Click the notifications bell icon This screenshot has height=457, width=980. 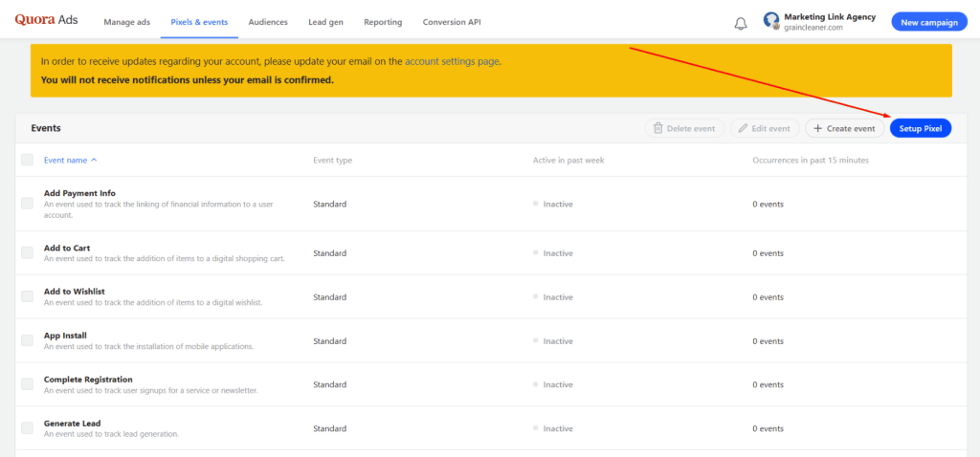(x=741, y=23)
